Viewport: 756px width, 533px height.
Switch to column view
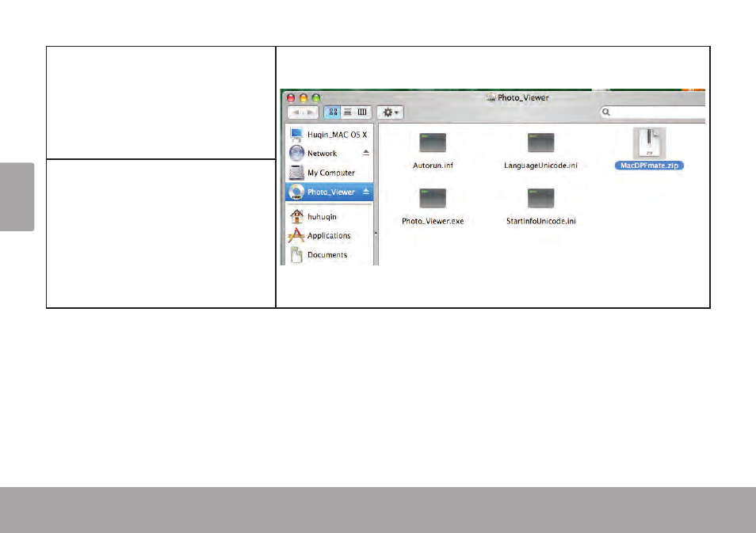[x=361, y=112]
